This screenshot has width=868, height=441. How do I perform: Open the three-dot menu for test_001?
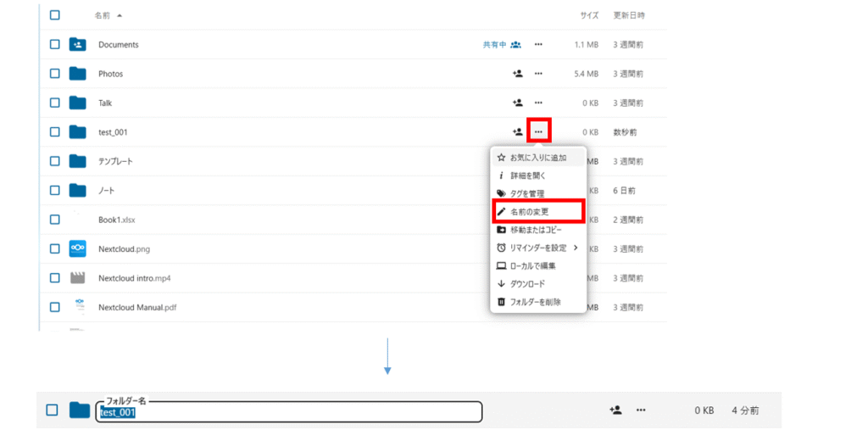[x=538, y=131]
